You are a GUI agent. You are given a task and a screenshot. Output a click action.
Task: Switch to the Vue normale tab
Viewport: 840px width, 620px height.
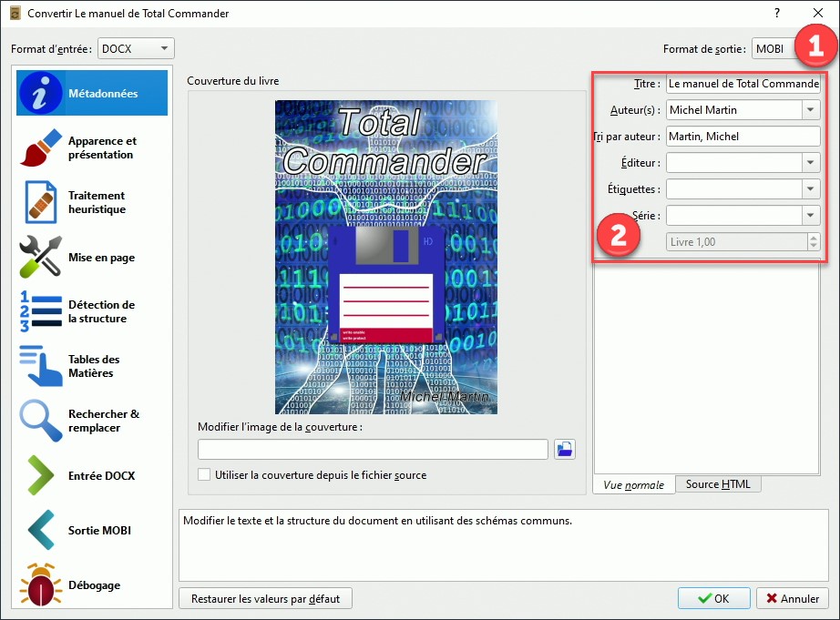(633, 484)
